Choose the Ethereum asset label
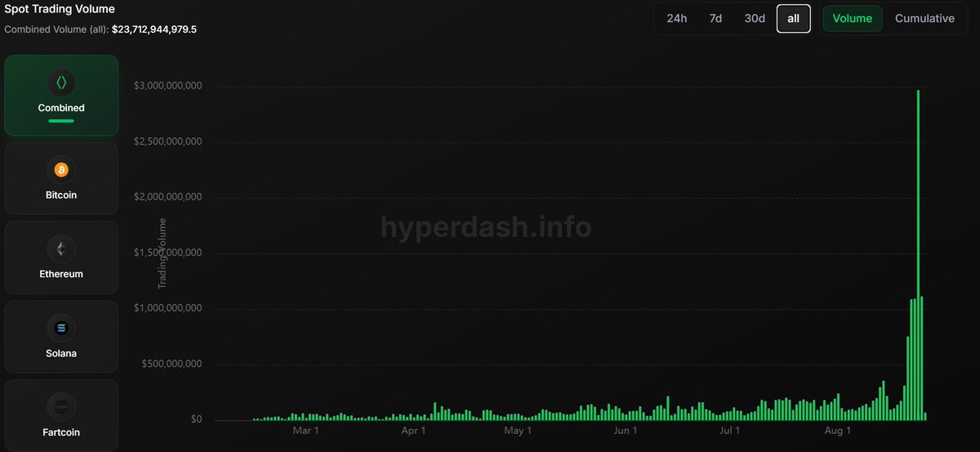Viewport: 980px width, 452px height. [61, 274]
